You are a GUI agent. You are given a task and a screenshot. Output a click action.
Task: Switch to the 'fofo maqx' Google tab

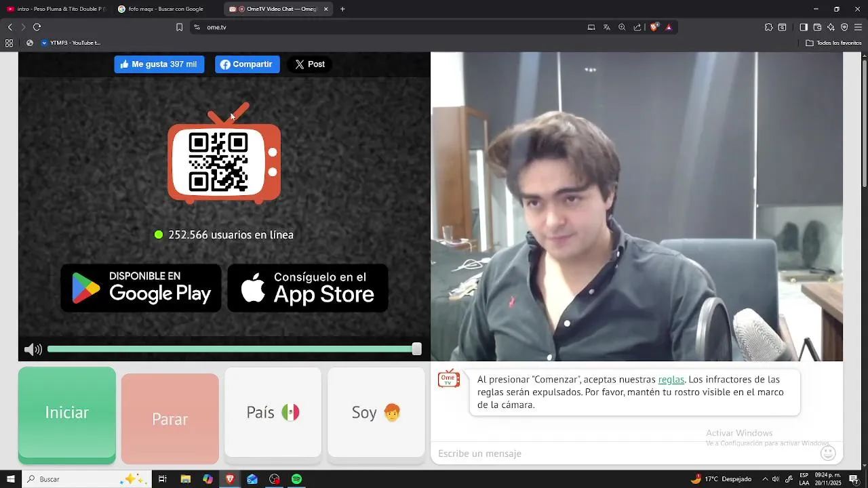click(166, 9)
